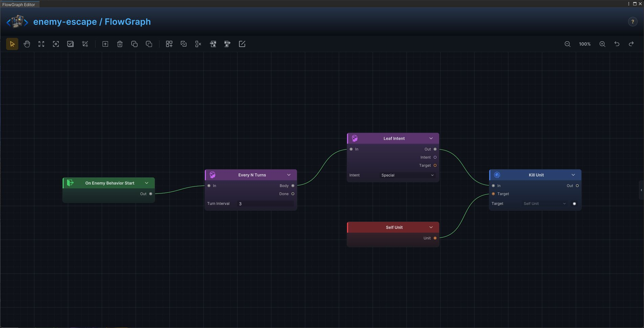This screenshot has width=644, height=328.
Task: Zoom in with the plus magnifier
Action: (602, 44)
